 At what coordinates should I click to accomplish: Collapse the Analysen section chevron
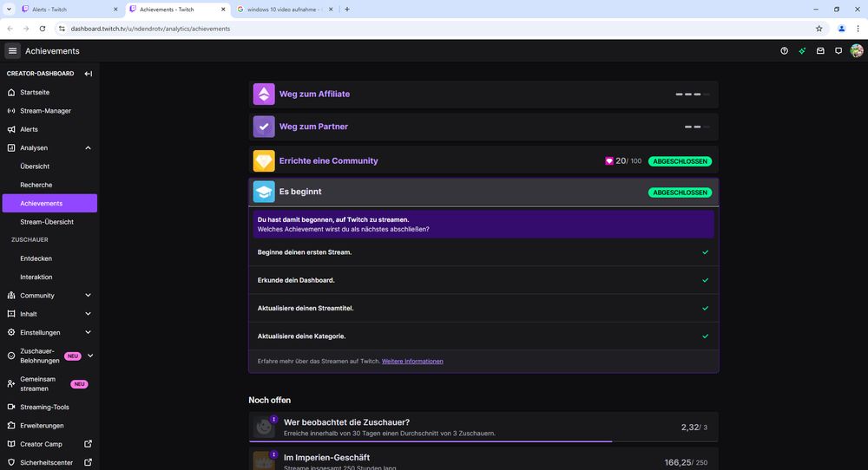[88, 147]
